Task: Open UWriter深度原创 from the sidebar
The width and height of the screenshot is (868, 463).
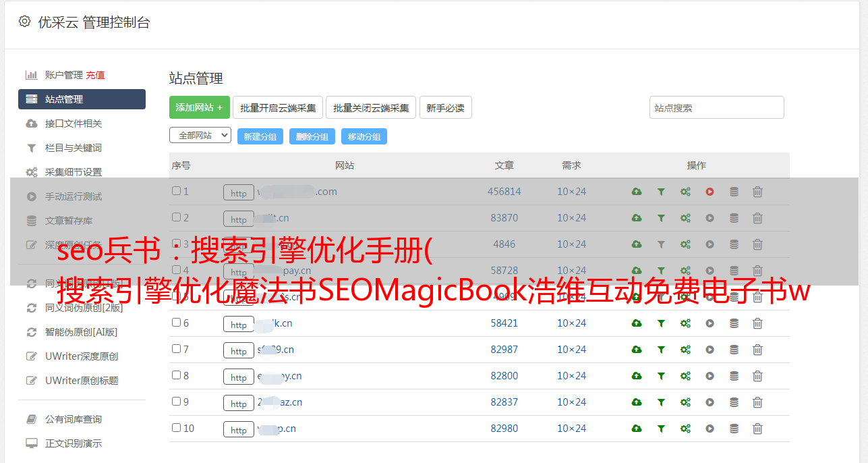Action: (82, 356)
